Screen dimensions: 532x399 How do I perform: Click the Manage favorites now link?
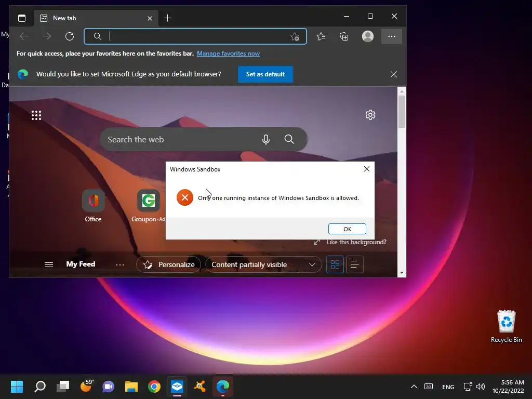tap(228, 54)
